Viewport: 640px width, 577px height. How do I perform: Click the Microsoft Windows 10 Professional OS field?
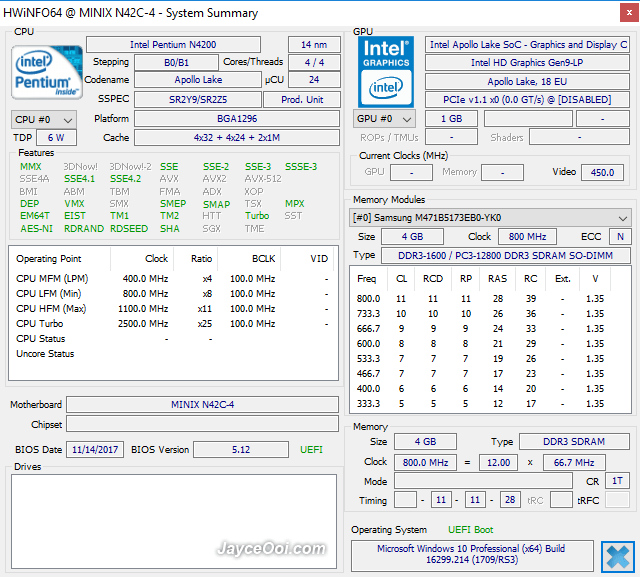tap(472, 556)
